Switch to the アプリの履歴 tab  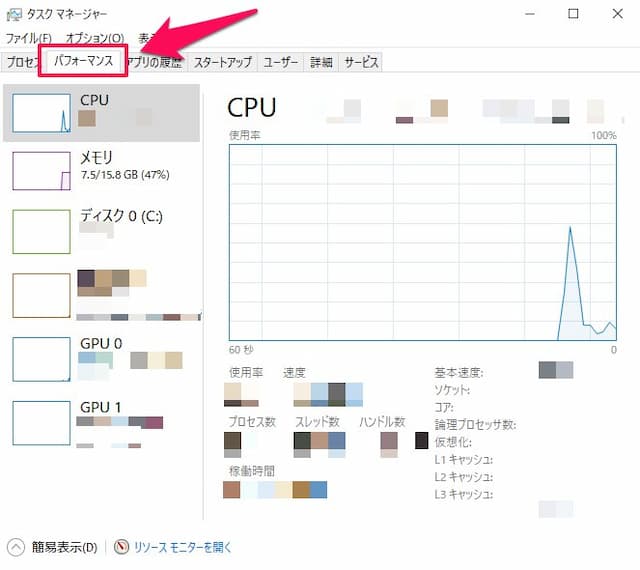coord(154,62)
